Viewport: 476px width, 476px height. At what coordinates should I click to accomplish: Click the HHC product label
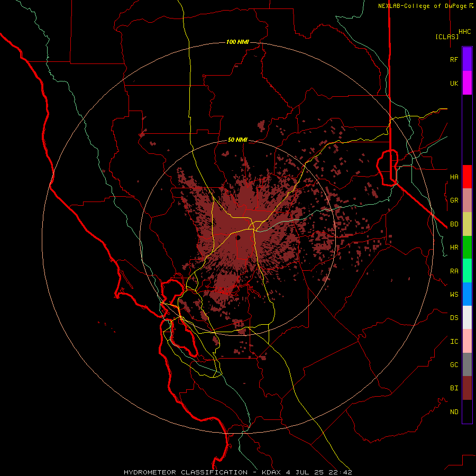coord(465,32)
